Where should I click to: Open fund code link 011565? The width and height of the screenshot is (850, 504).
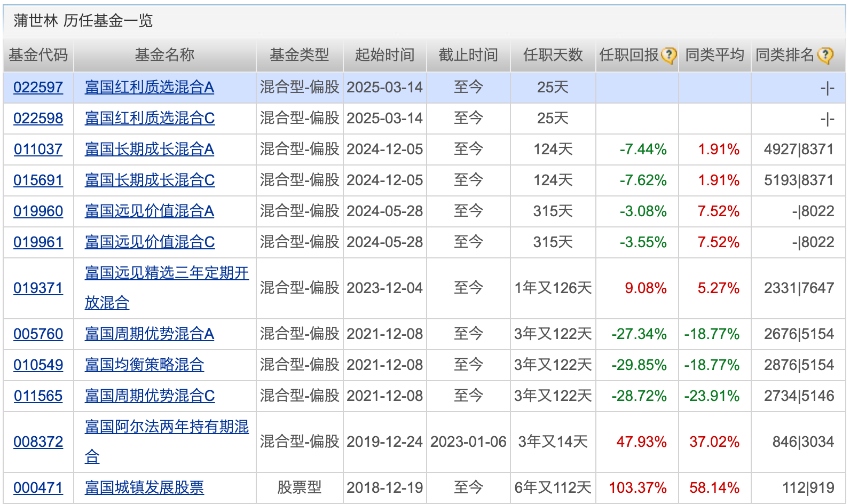click(x=38, y=396)
